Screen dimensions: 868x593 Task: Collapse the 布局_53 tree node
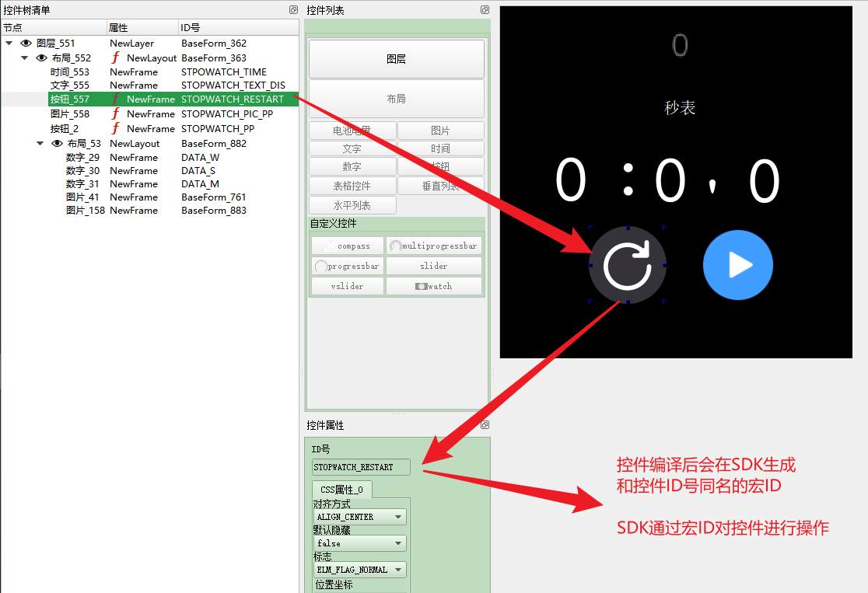click(40, 143)
